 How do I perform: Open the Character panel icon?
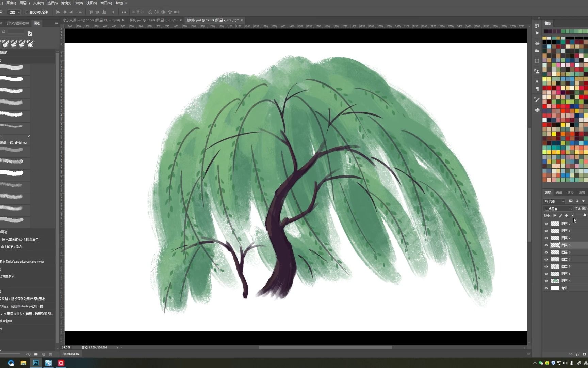pyautogui.click(x=537, y=82)
